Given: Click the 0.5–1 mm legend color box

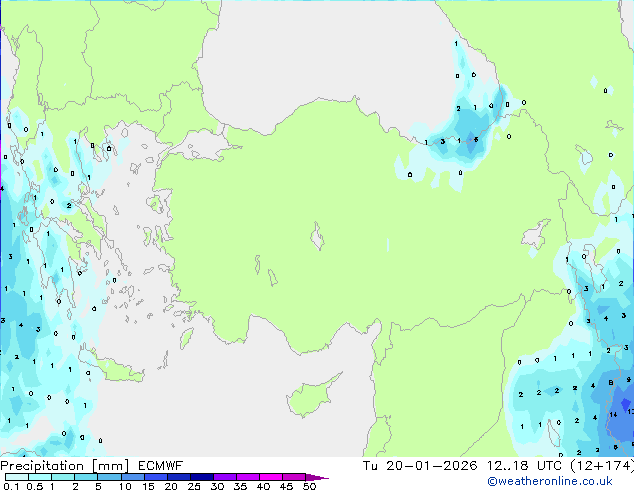Looking at the screenshot, I should [x=40, y=477].
